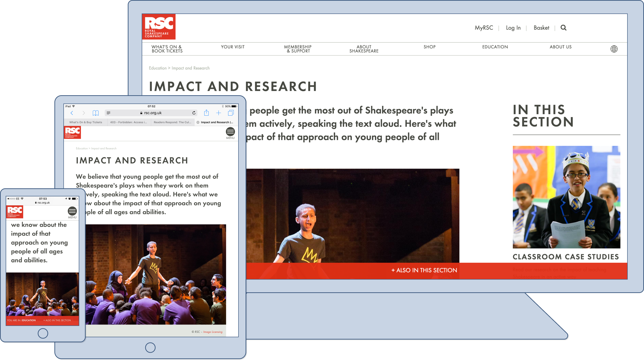Viewport: 644px width, 361px height.
Task: Tap the iPad Safari forward arrow
Action: (x=84, y=113)
